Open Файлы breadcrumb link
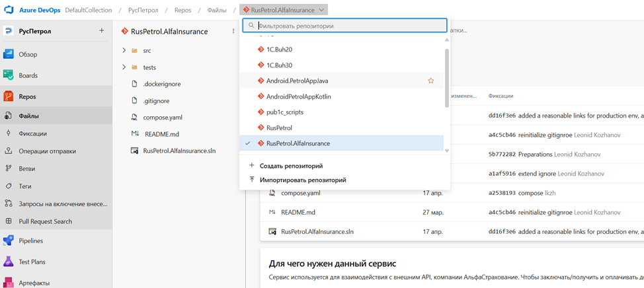 [x=216, y=11]
